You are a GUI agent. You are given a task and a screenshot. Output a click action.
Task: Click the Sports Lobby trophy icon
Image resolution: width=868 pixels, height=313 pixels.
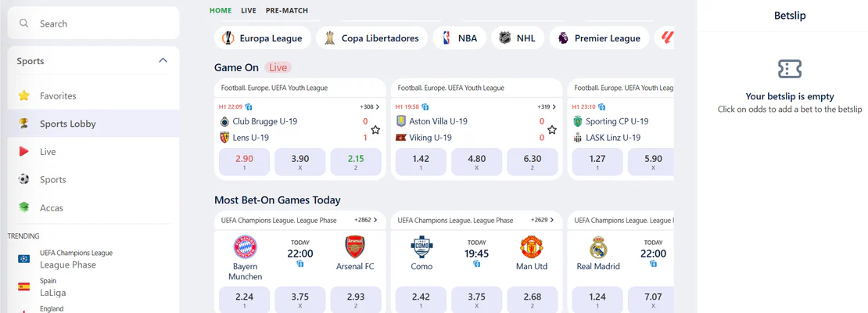[23, 124]
